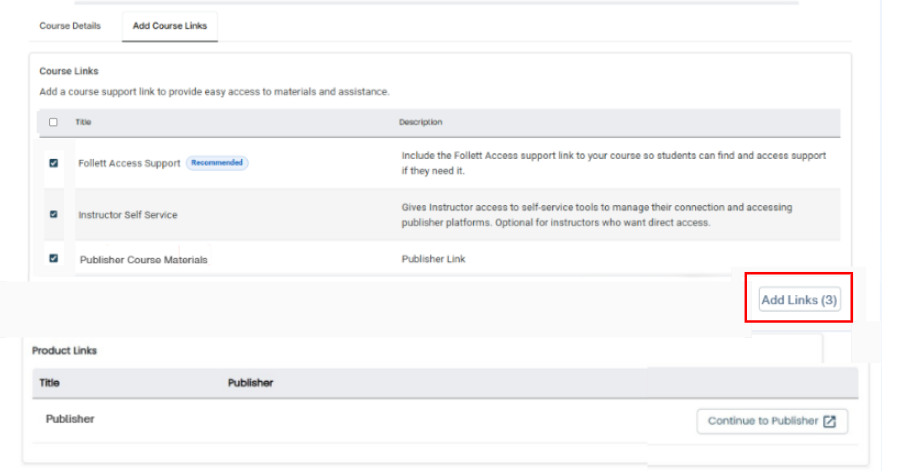Click the Continue to Publisher button text
Image resolution: width=903 pixels, height=474 pixels.
click(762, 422)
